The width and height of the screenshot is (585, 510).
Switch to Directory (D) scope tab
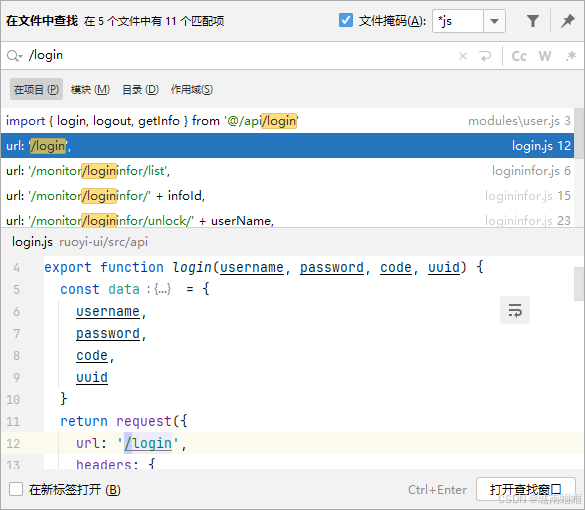(x=140, y=90)
